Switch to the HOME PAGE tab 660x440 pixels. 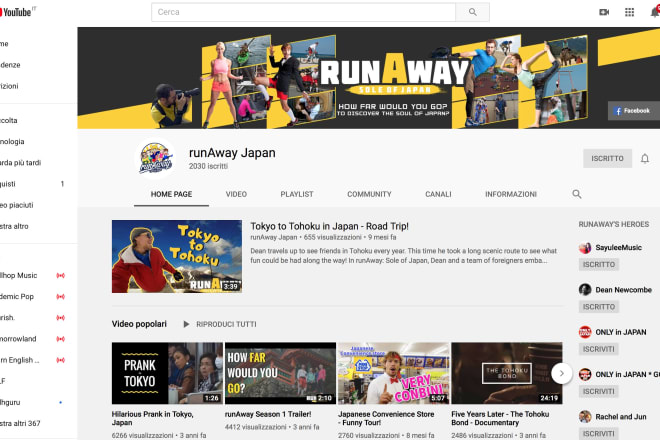[x=171, y=194]
